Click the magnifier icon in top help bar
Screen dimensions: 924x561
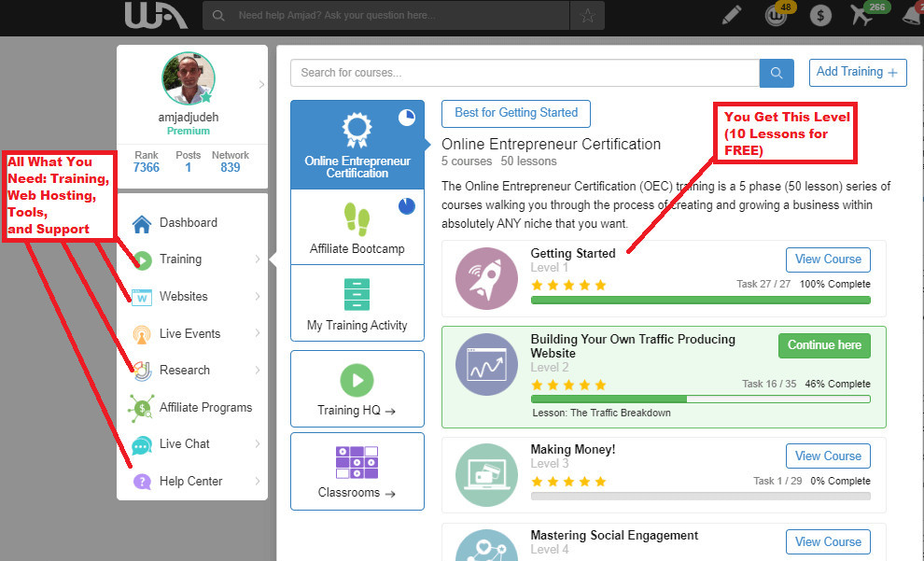(218, 15)
